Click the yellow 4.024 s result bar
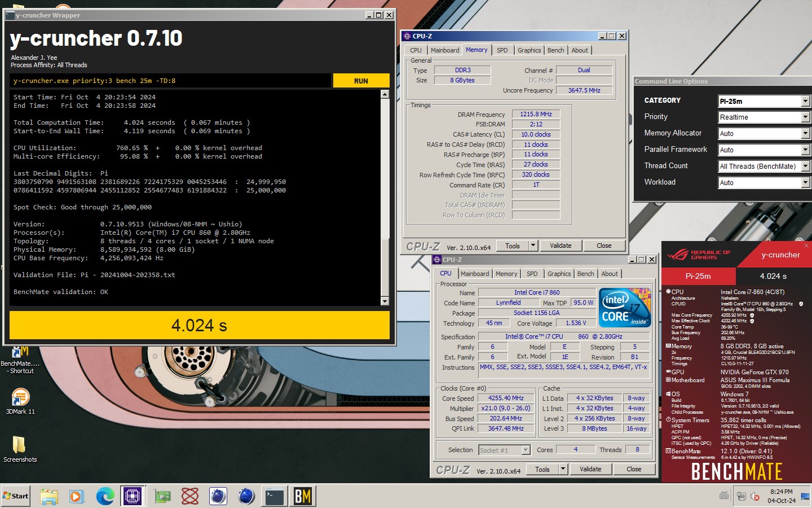This screenshot has width=812, height=508. pos(199,325)
